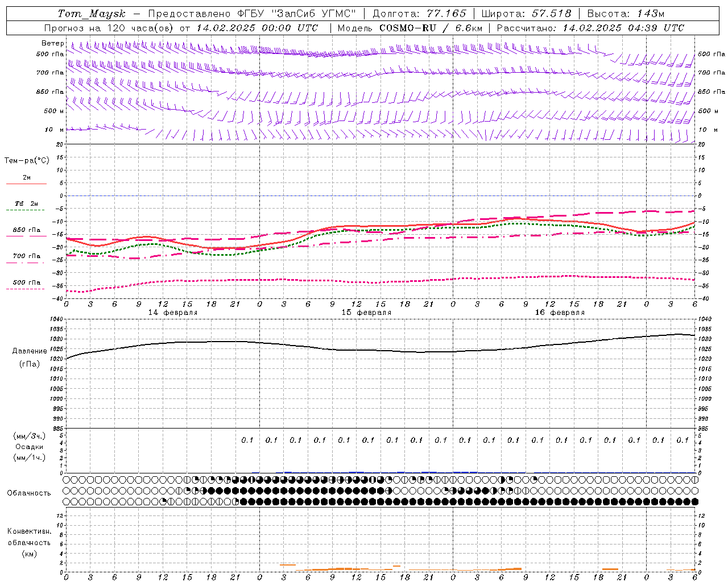Select the 'Долгота: 77.165' header field
728x582 pixels.
click(x=419, y=14)
